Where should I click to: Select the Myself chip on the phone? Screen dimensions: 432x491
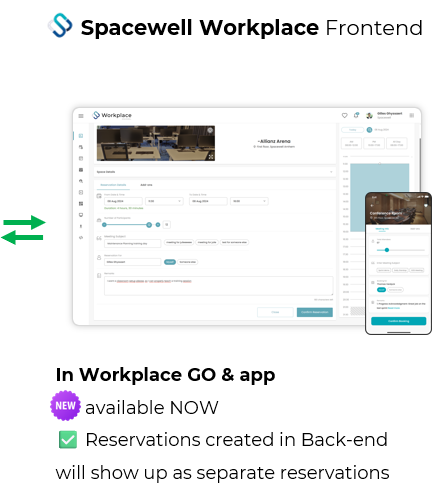pyautogui.click(x=381, y=290)
